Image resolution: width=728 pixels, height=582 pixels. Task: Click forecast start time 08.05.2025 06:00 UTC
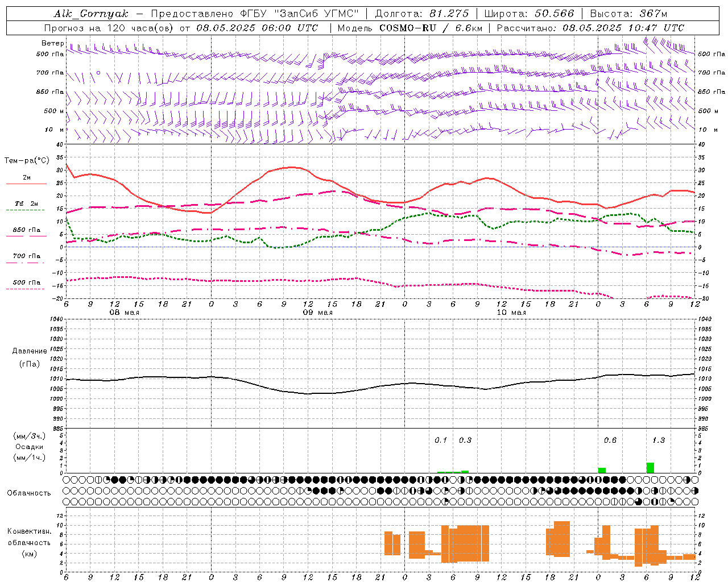(257, 28)
